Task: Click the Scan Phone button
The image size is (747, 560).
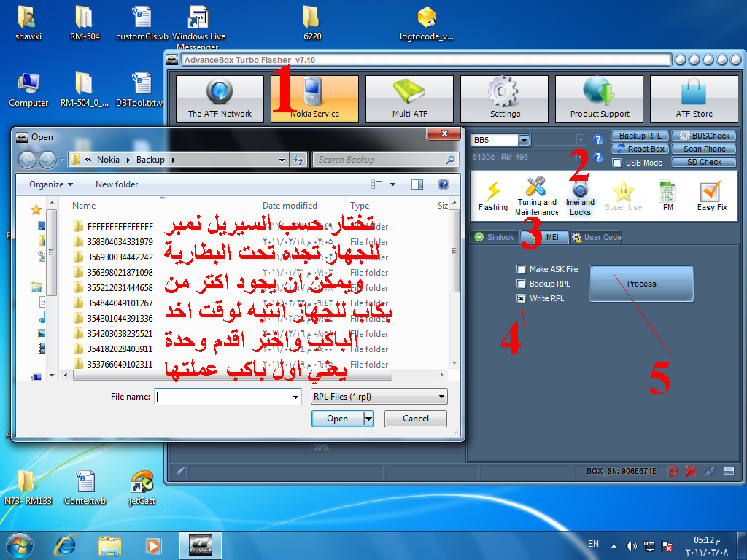Action: click(704, 149)
